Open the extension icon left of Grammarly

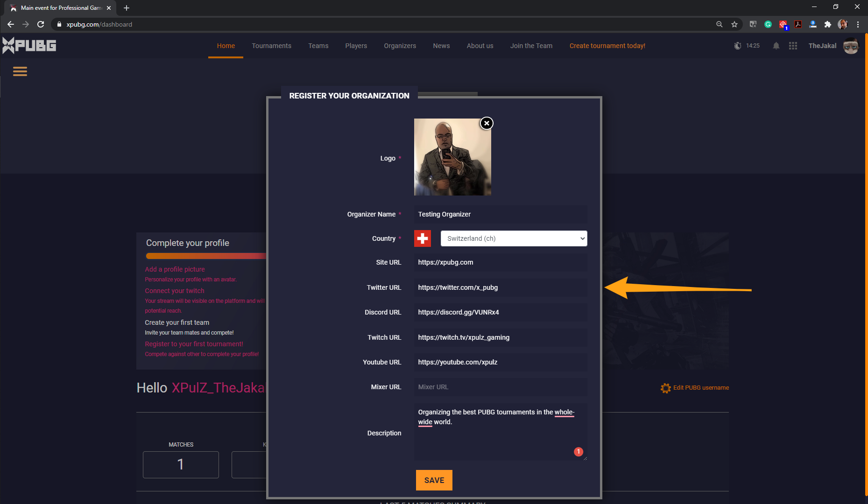[x=753, y=24]
